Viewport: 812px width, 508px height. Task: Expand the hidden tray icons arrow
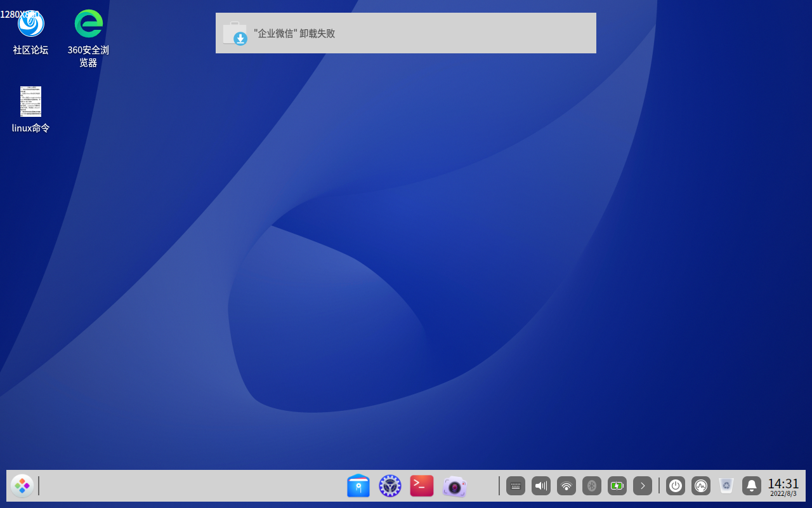pyautogui.click(x=643, y=486)
